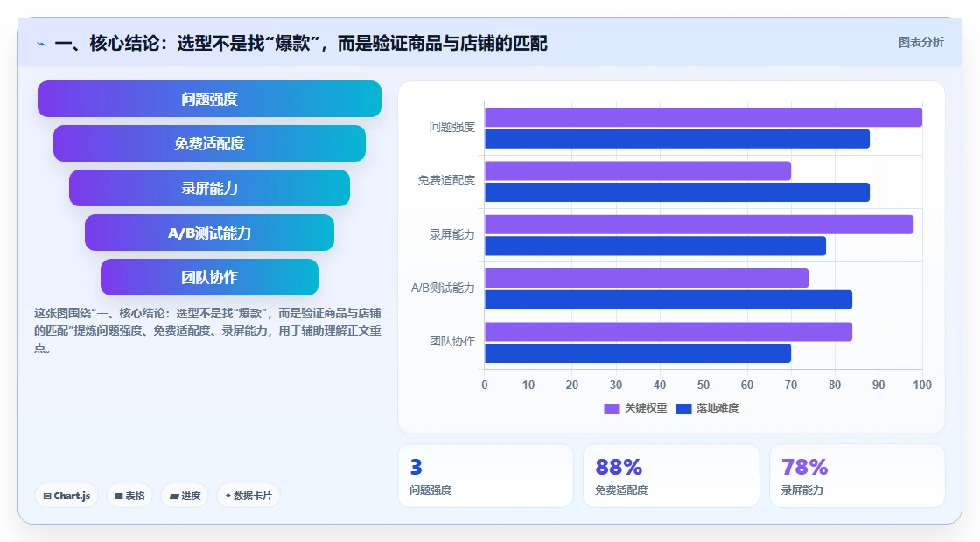The image size is (980, 542).
Task: Select the A/B测试能力 funnel bar
Action: (x=209, y=233)
